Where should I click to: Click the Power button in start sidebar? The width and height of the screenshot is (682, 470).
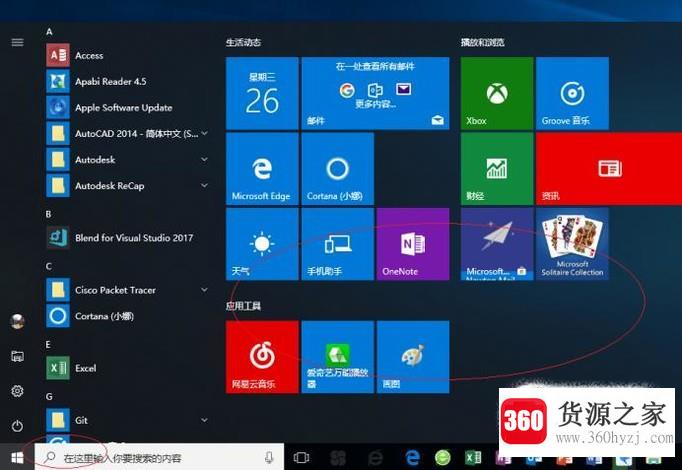click(17, 426)
